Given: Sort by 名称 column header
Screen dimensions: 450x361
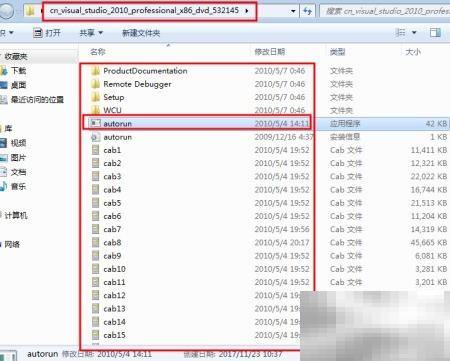Looking at the screenshot, I should pos(98,52).
